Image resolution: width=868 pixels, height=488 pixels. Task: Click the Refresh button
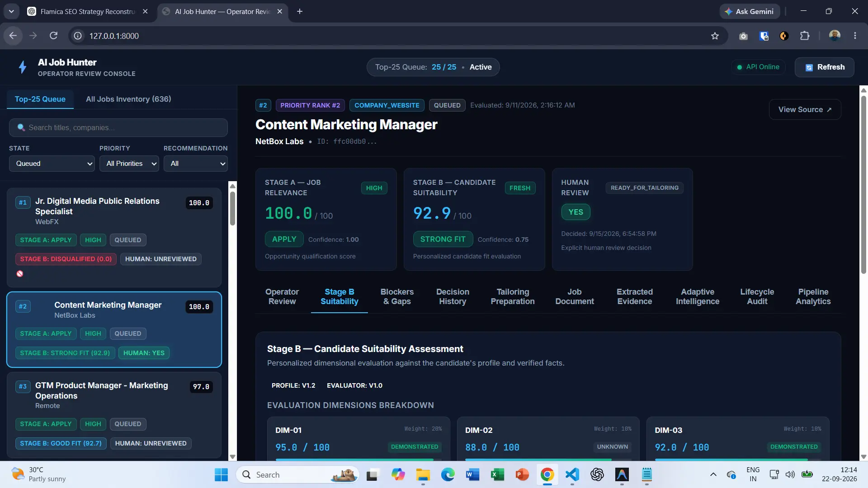(824, 67)
